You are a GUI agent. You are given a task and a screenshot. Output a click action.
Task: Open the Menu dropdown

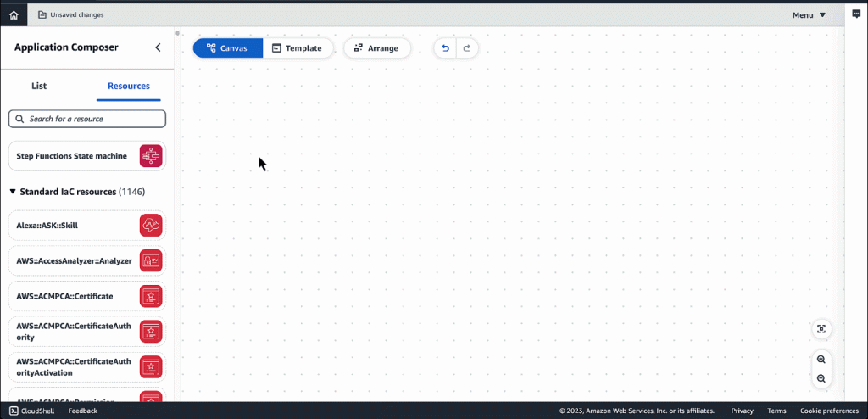[809, 15]
